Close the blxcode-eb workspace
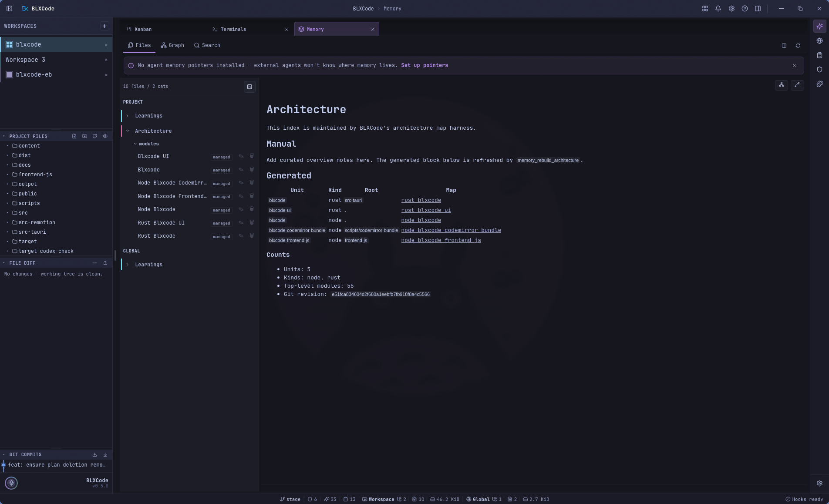829x504 pixels. 106,75
